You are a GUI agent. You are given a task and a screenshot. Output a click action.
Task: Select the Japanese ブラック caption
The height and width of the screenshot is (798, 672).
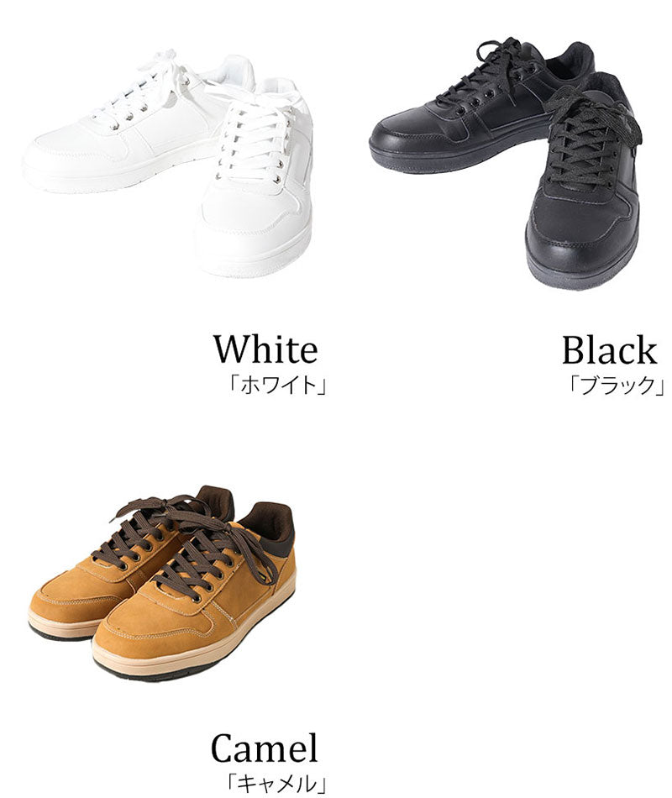(617, 386)
